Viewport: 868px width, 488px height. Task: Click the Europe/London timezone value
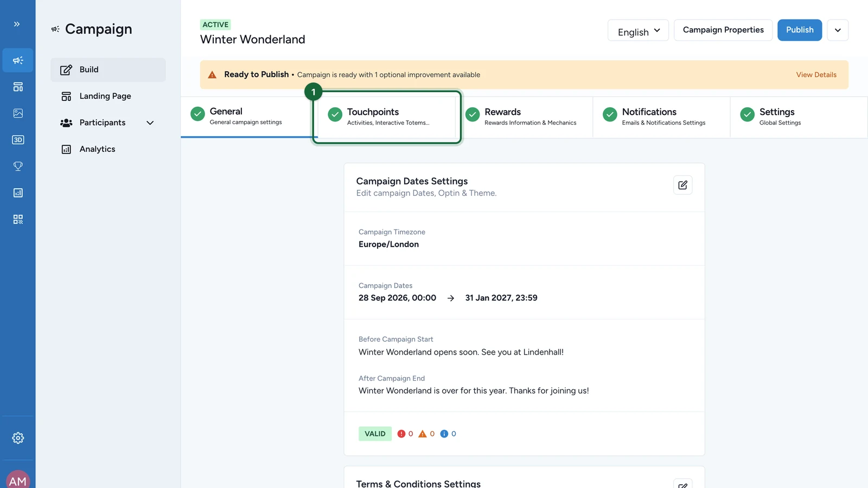point(388,245)
